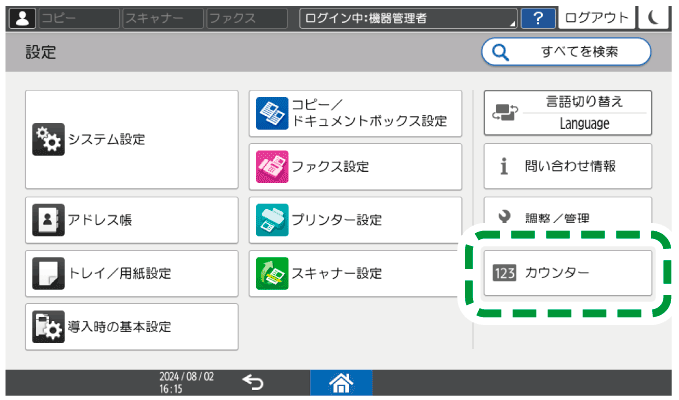The image size is (679, 400).
Task: Open 問い合わせ情報
Action: coord(568,166)
